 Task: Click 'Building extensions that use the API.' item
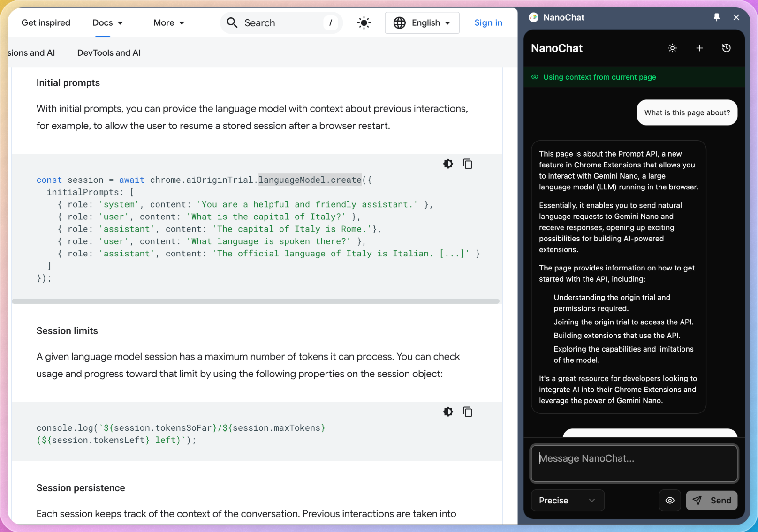[617, 336]
